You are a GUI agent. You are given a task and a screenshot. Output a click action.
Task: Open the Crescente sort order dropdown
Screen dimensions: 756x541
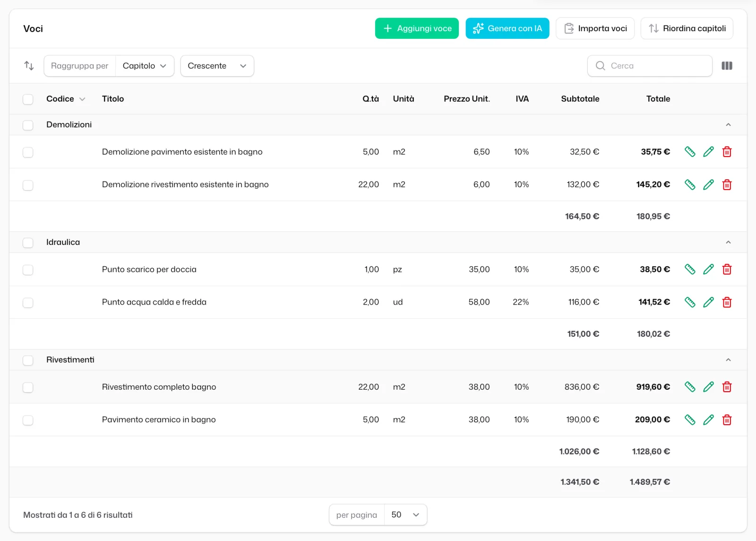click(217, 66)
